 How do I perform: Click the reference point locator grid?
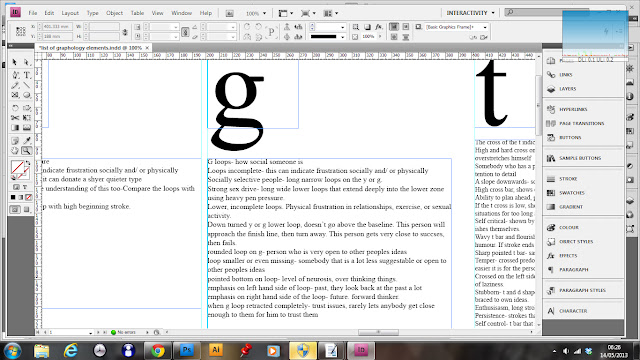click(x=20, y=31)
